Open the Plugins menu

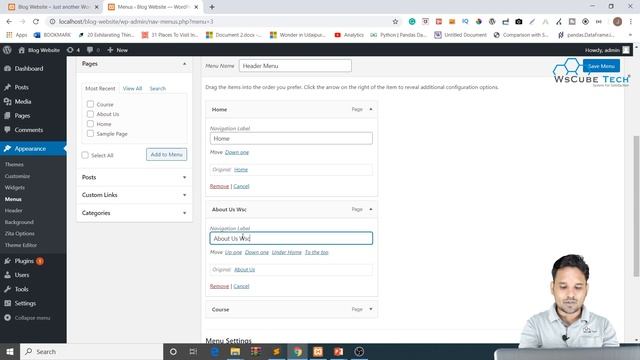24,261
